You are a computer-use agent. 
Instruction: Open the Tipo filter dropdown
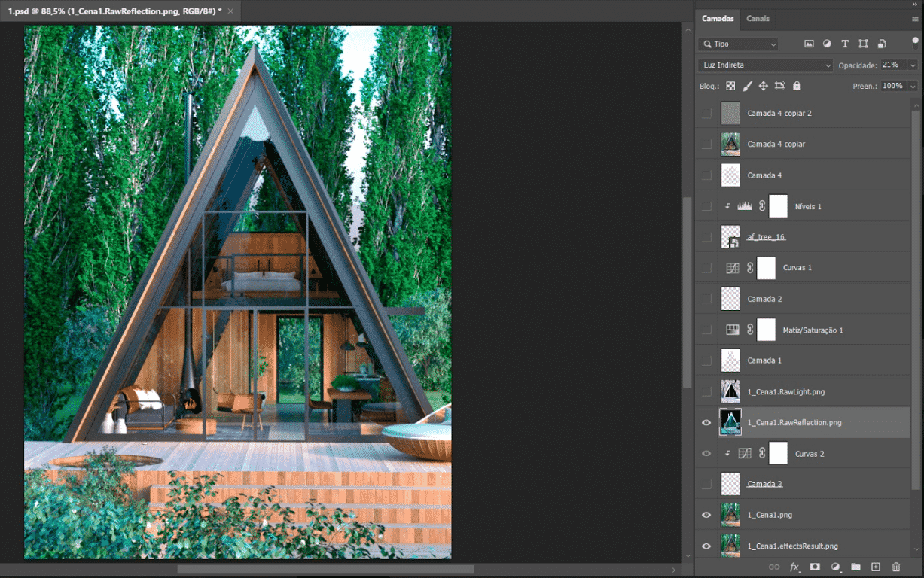pyautogui.click(x=738, y=44)
